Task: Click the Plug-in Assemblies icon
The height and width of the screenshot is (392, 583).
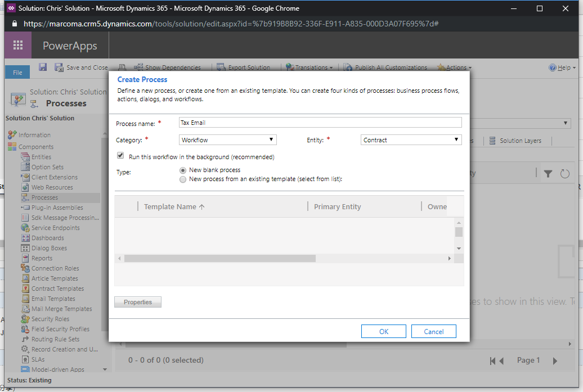Action: (25, 208)
